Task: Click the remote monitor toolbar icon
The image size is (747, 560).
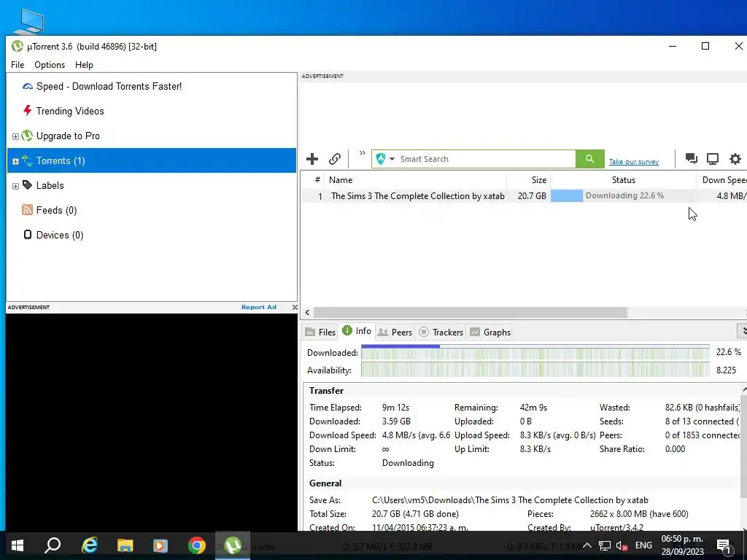Action: coord(713,158)
